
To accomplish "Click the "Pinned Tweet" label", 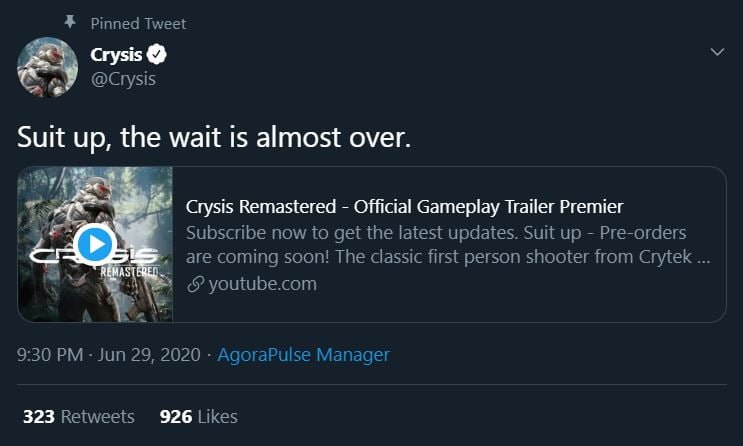I will [138, 23].
